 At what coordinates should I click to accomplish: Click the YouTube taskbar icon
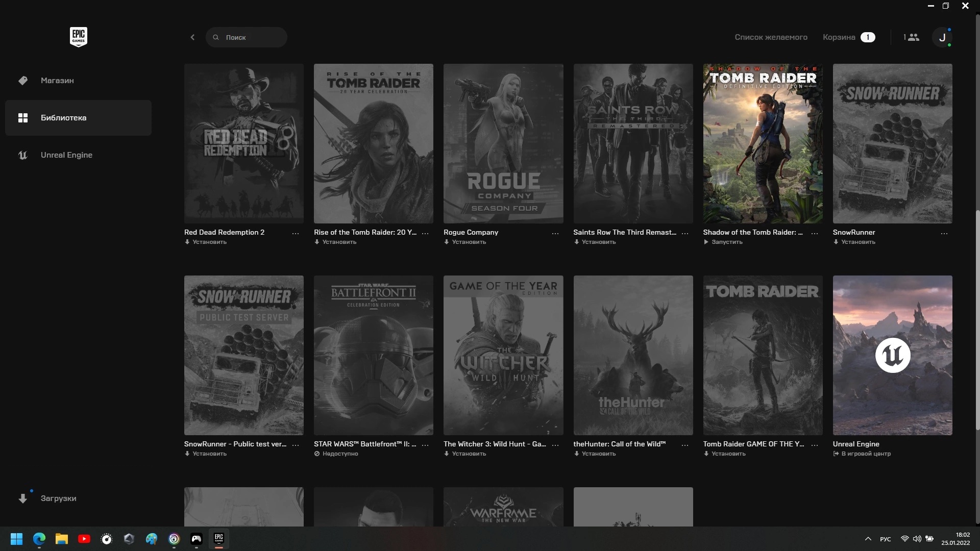click(x=84, y=539)
